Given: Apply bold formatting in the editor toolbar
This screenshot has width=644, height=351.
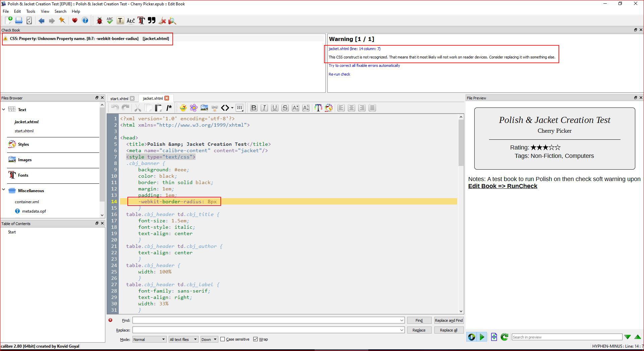Looking at the screenshot, I should [254, 108].
